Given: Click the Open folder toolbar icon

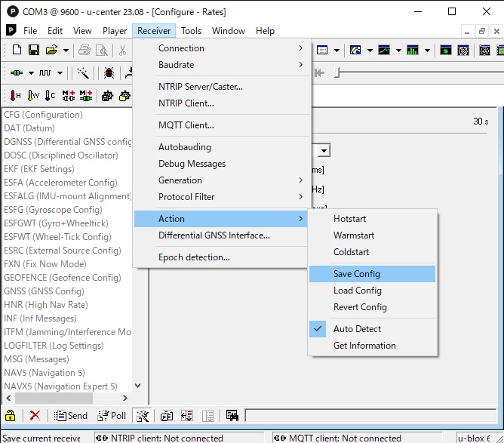Looking at the screenshot, I should (x=51, y=50).
